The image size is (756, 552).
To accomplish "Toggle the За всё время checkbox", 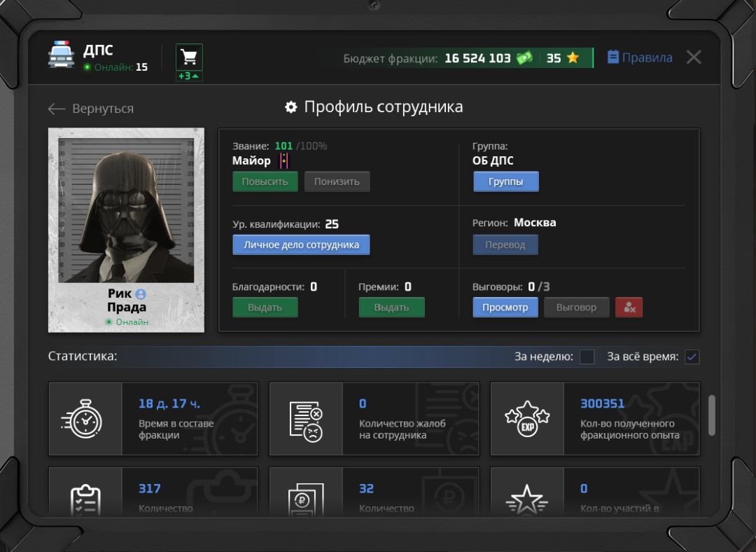I will click(x=692, y=357).
